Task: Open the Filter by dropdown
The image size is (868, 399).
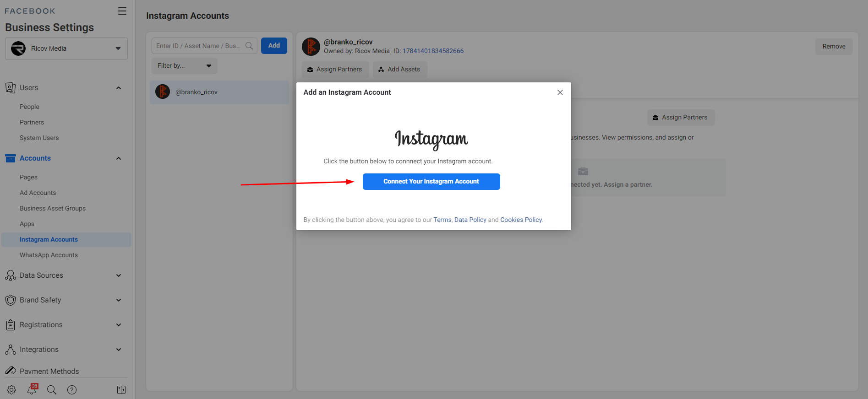Action: 185,66
